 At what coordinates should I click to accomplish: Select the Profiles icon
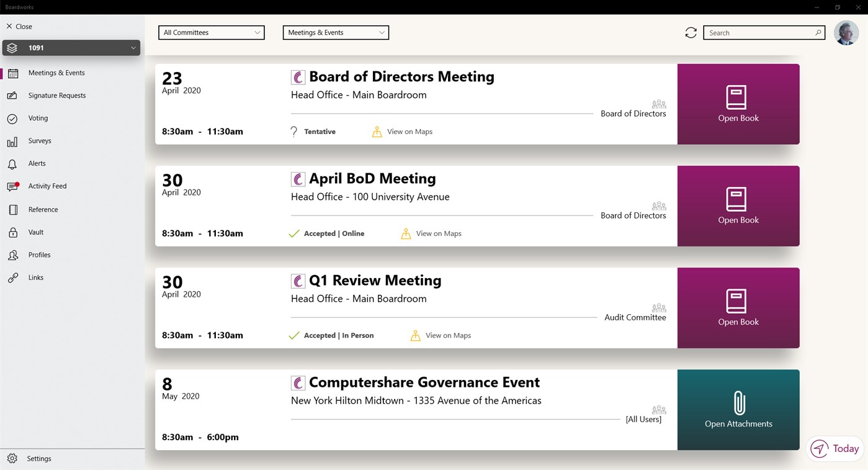pyautogui.click(x=38, y=255)
